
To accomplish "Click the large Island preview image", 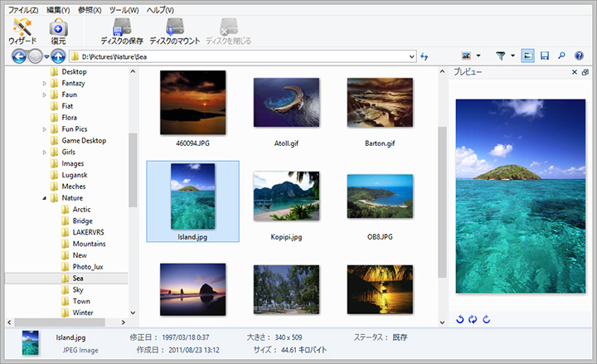I will point(521,196).
